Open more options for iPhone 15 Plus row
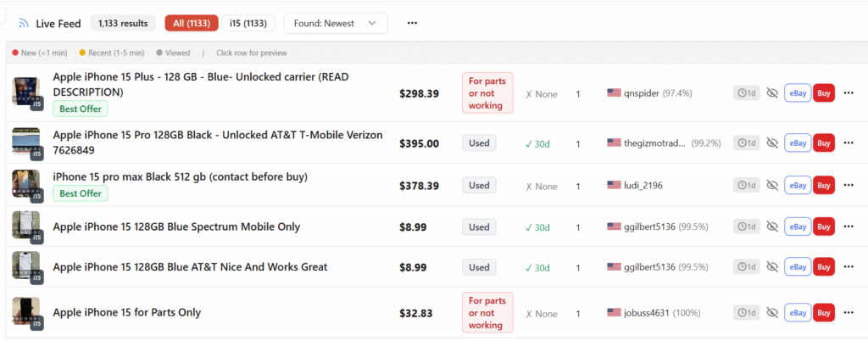The height and width of the screenshot is (341, 868). 849,93
